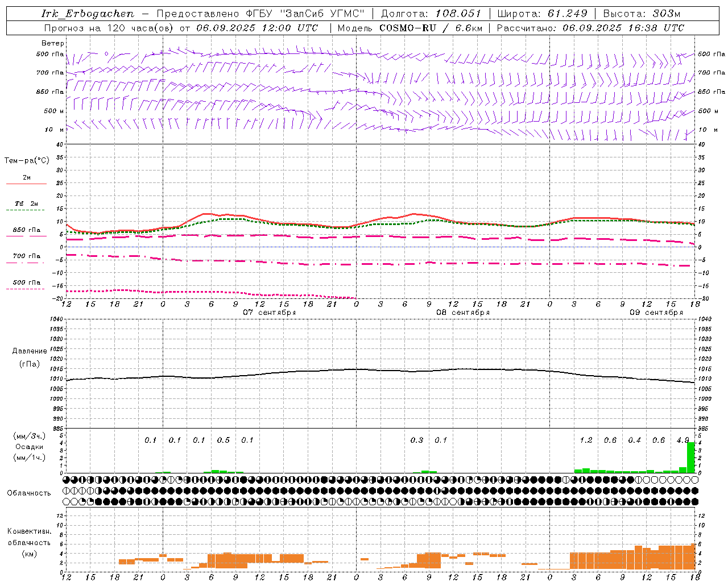Click the precipitation value 0.3
This screenshot has height=582, width=728.
[417, 440]
